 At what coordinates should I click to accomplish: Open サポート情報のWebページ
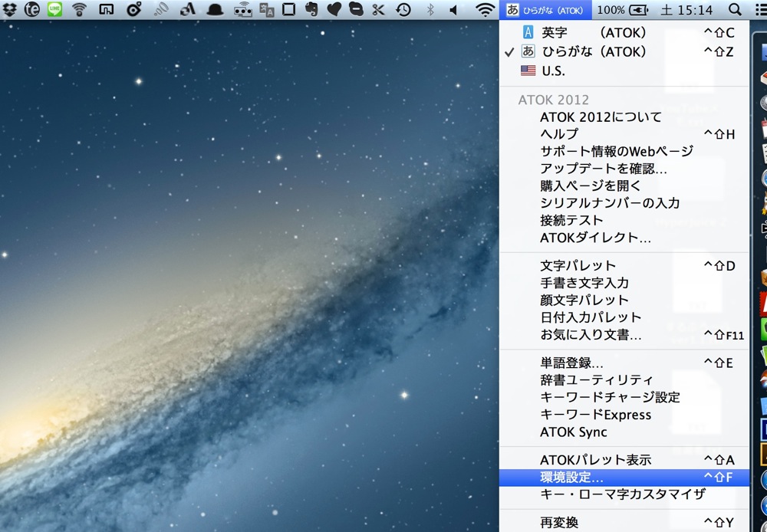pyautogui.click(x=624, y=151)
